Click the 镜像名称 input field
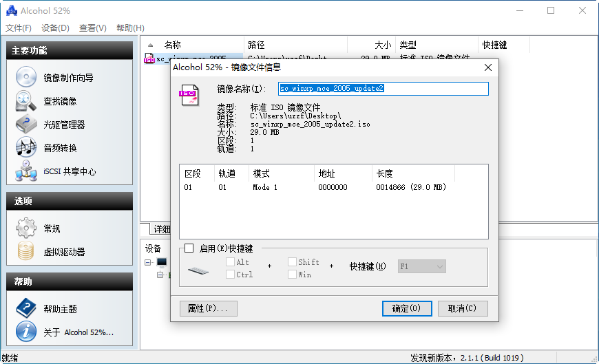Image resolution: width=599 pixels, height=364 pixels. (x=383, y=89)
